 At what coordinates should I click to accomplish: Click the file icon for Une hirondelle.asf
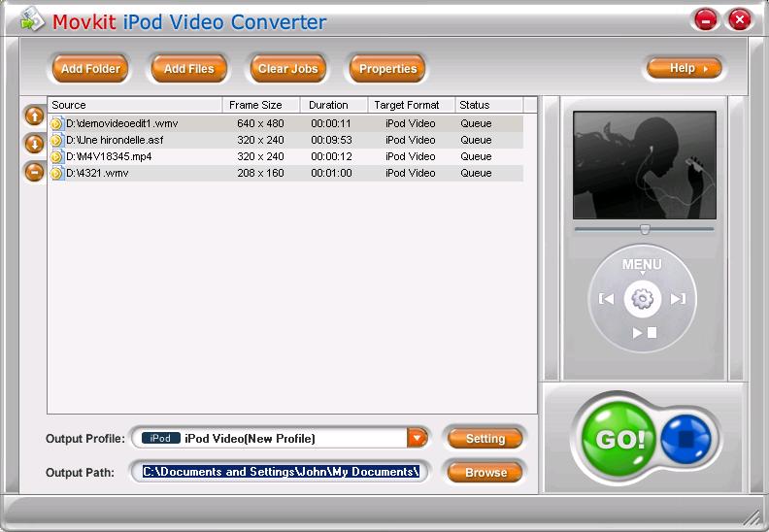pyautogui.click(x=57, y=140)
